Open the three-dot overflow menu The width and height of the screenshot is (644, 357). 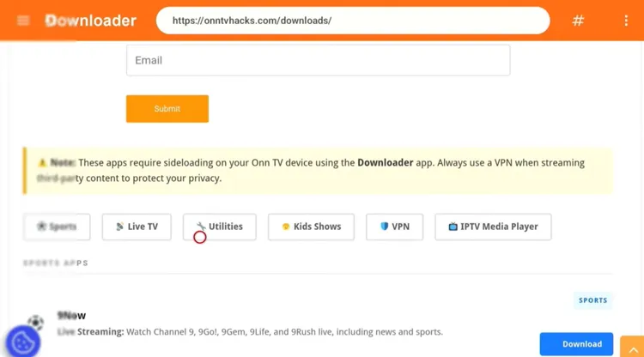point(626,21)
